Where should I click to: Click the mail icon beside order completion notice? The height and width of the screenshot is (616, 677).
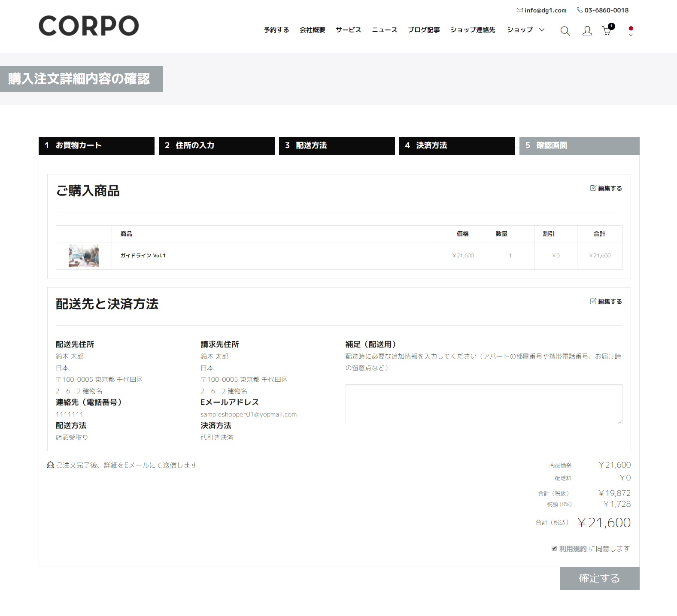50,465
